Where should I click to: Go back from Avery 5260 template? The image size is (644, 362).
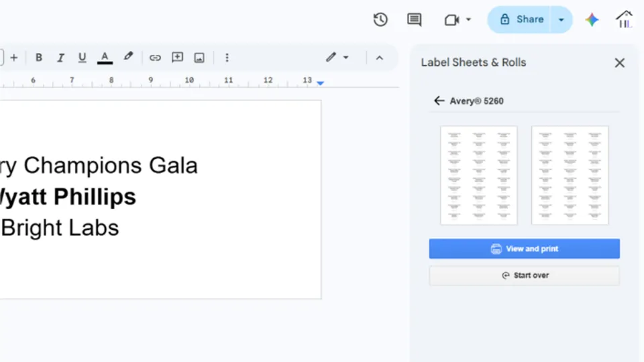[x=439, y=101]
